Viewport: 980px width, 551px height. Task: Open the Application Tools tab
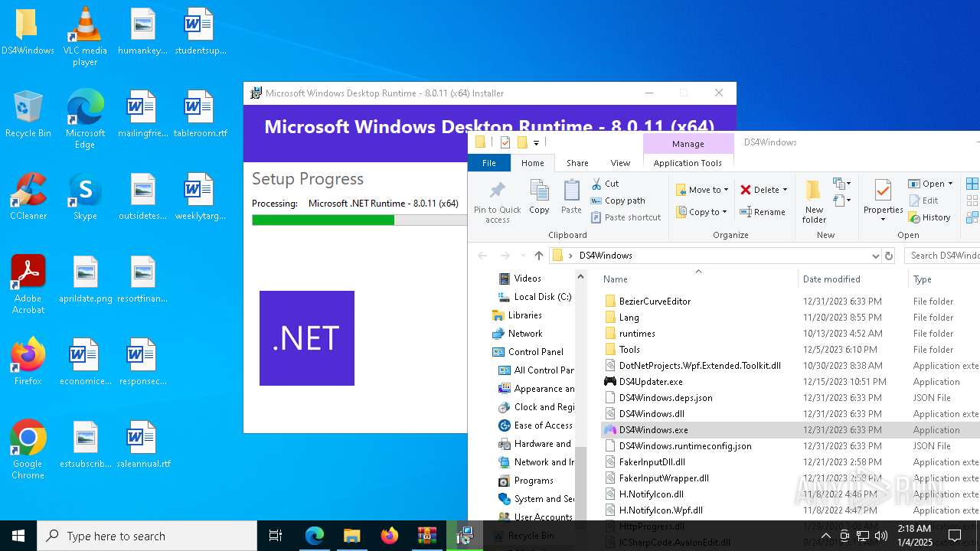(688, 163)
